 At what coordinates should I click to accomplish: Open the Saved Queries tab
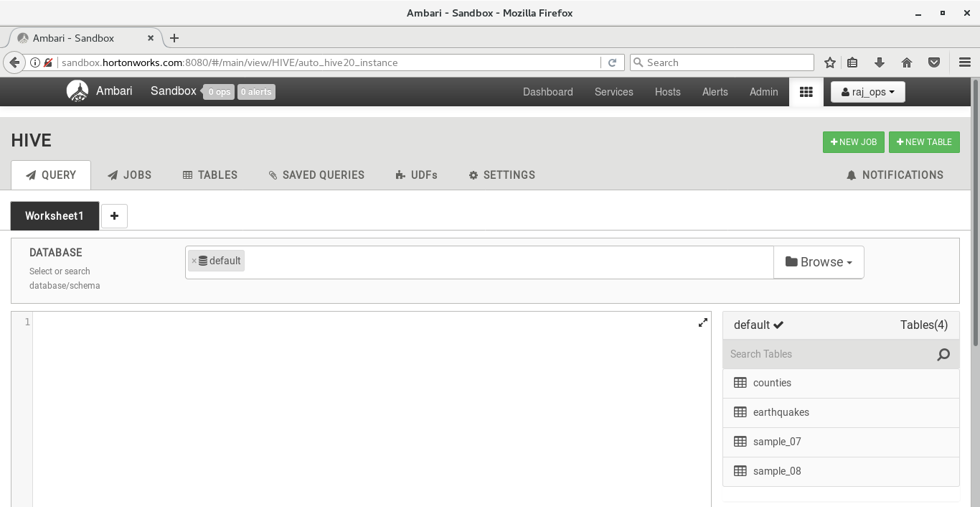pyautogui.click(x=316, y=175)
